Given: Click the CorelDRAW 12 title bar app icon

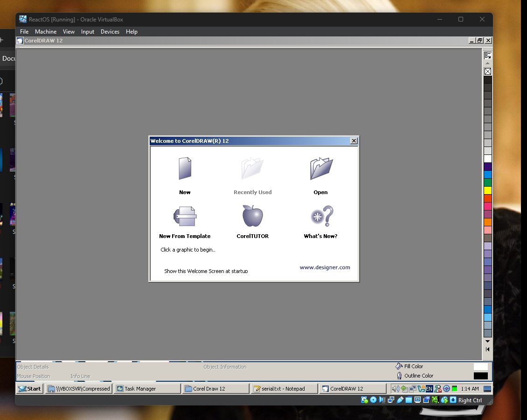Looking at the screenshot, I should [x=20, y=41].
